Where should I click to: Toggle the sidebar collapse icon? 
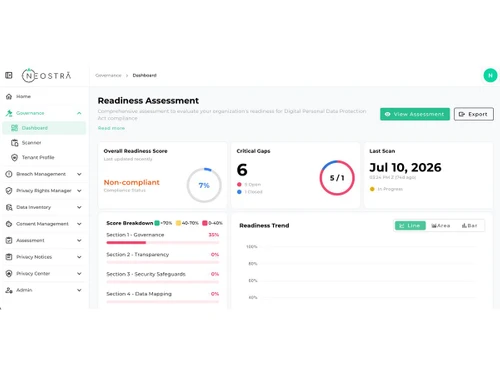9,75
